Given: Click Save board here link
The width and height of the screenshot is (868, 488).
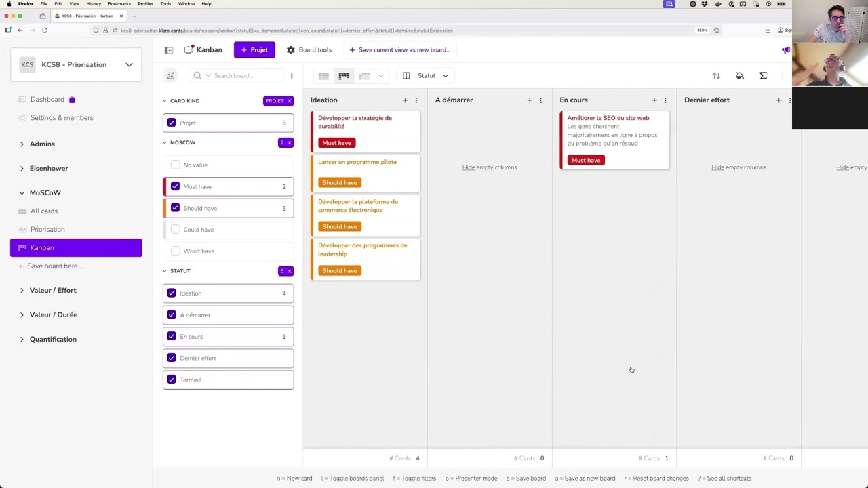Looking at the screenshot, I should click(x=54, y=266).
